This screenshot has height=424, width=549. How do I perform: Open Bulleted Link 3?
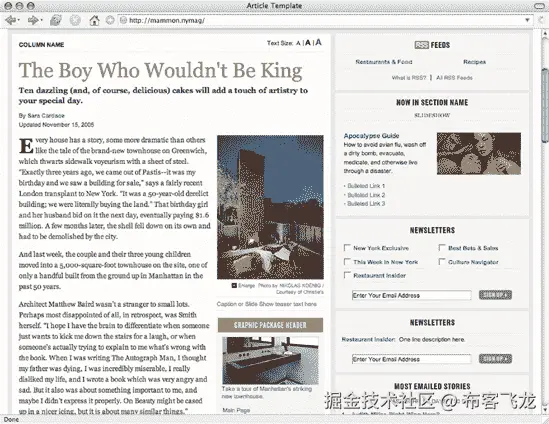[x=366, y=204]
